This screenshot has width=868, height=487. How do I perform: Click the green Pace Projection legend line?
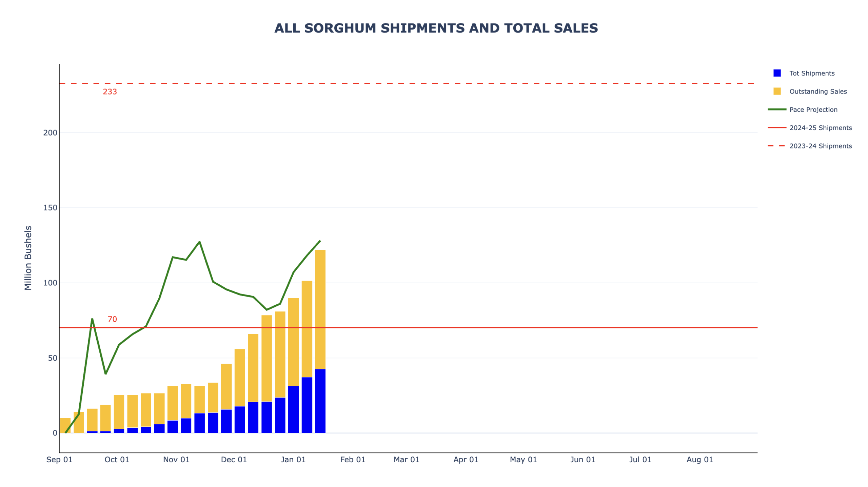[x=776, y=109]
